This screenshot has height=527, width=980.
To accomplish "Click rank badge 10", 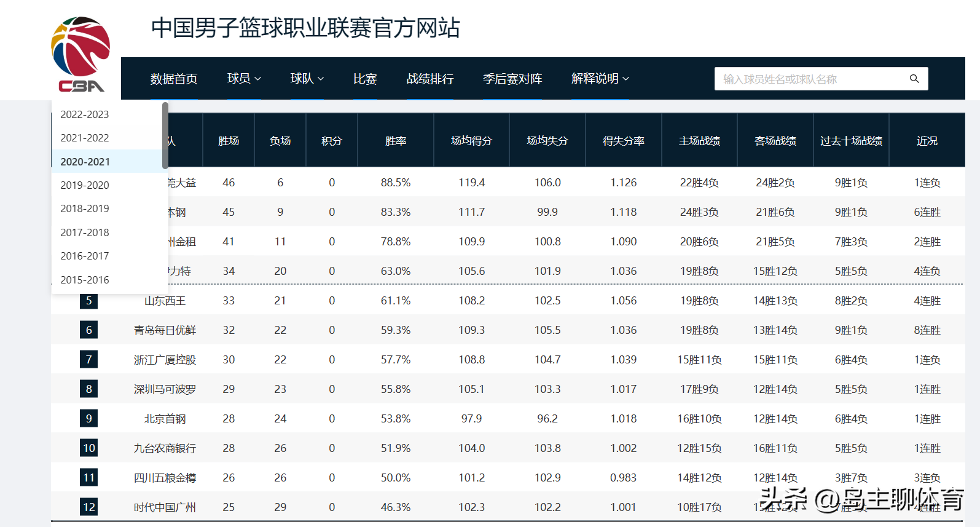I will click(89, 448).
